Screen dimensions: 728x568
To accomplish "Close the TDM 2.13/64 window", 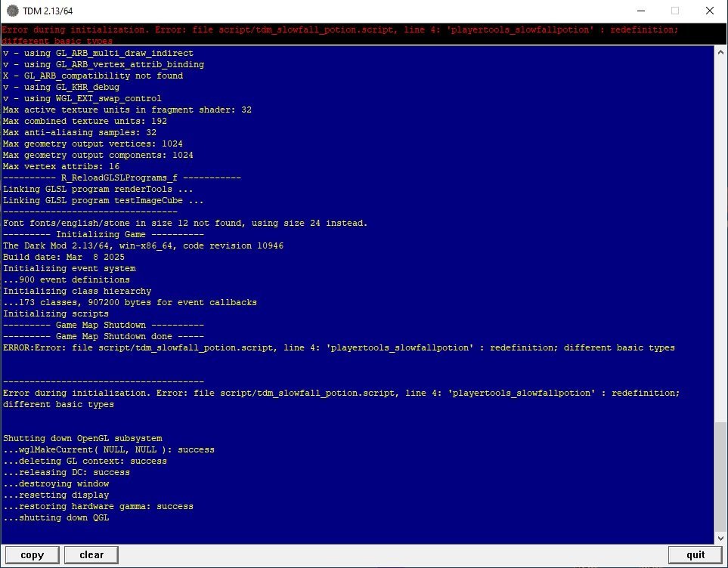I will coord(709,11).
